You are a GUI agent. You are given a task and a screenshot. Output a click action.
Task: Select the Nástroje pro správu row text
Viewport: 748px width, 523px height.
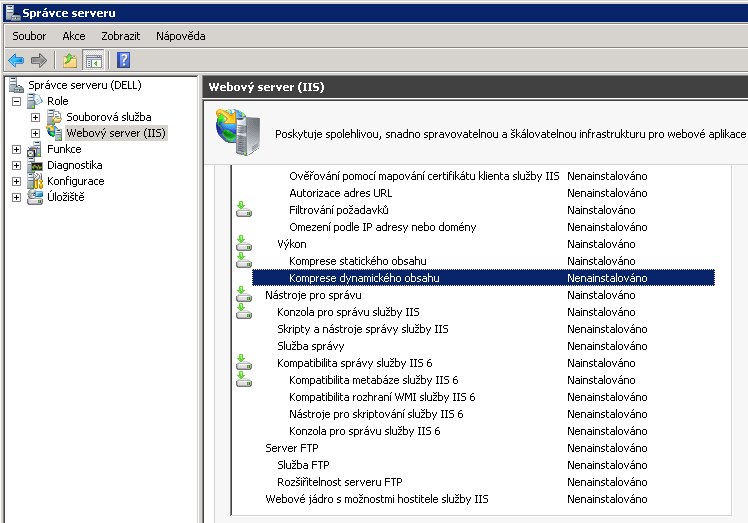[313, 295]
